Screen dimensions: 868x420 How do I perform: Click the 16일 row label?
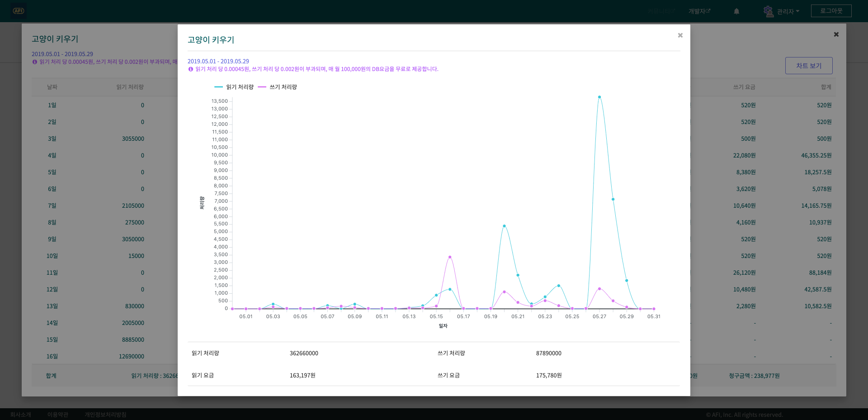tap(52, 357)
